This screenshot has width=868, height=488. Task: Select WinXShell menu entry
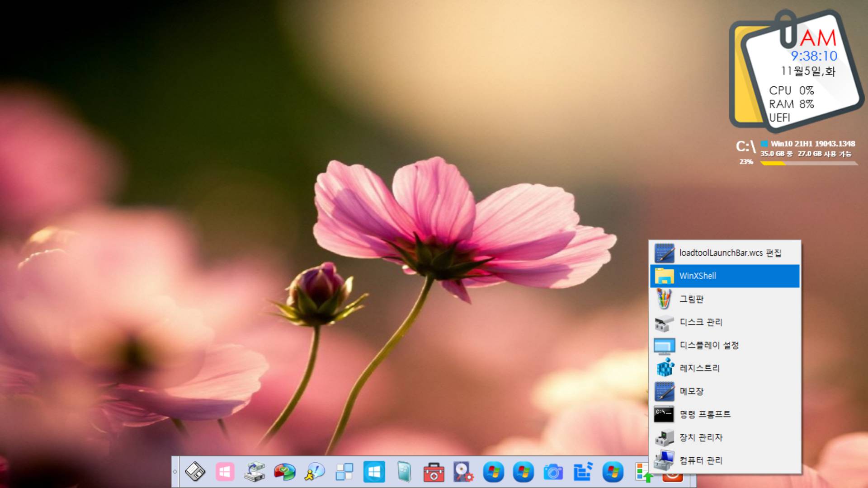click(x=725, y=276)
